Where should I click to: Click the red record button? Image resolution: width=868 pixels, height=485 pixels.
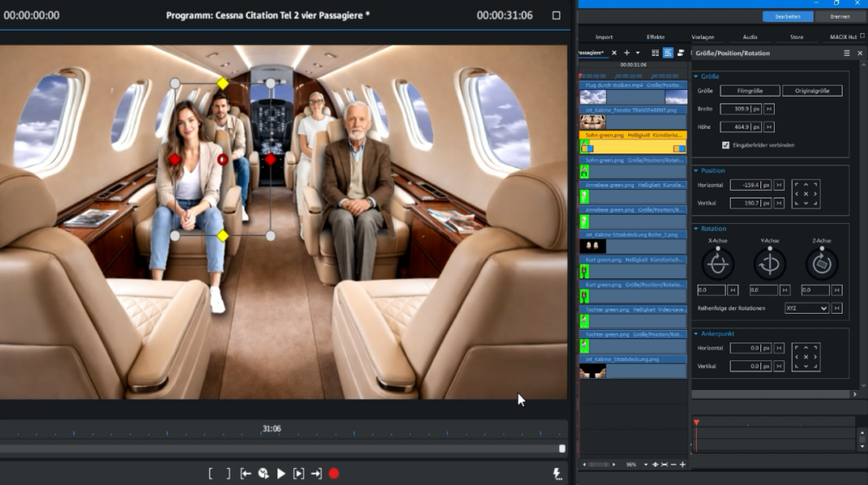click(x=334, y=473)
